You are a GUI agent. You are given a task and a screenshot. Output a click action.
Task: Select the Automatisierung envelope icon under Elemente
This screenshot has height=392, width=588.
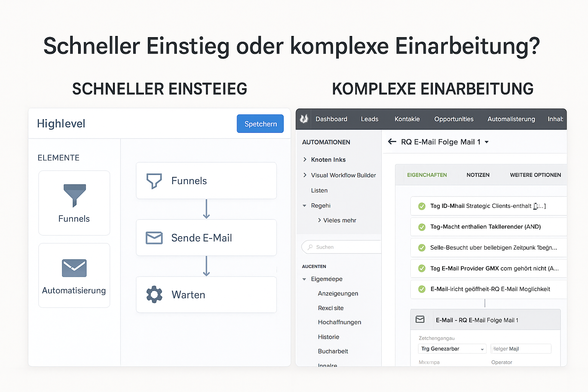coord(74,268)
